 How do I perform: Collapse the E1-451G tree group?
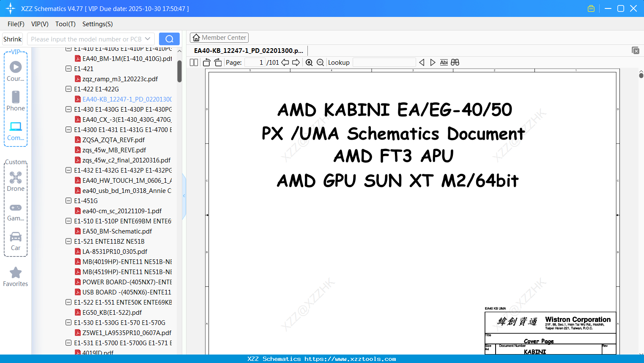tap(69, 201)
